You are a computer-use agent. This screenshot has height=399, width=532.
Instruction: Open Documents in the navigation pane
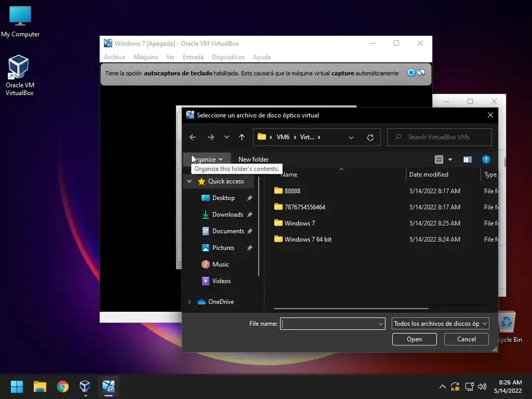tap(228, 231)
